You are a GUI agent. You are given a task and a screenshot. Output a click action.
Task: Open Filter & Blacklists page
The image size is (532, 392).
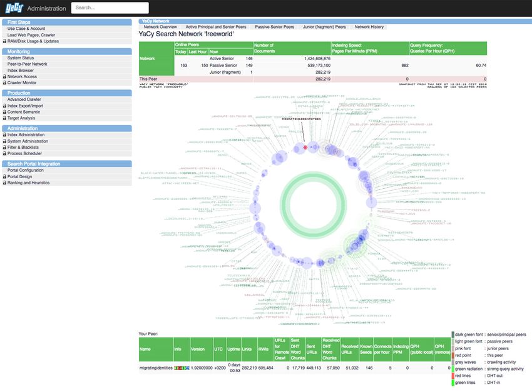[x=23, y=147]
